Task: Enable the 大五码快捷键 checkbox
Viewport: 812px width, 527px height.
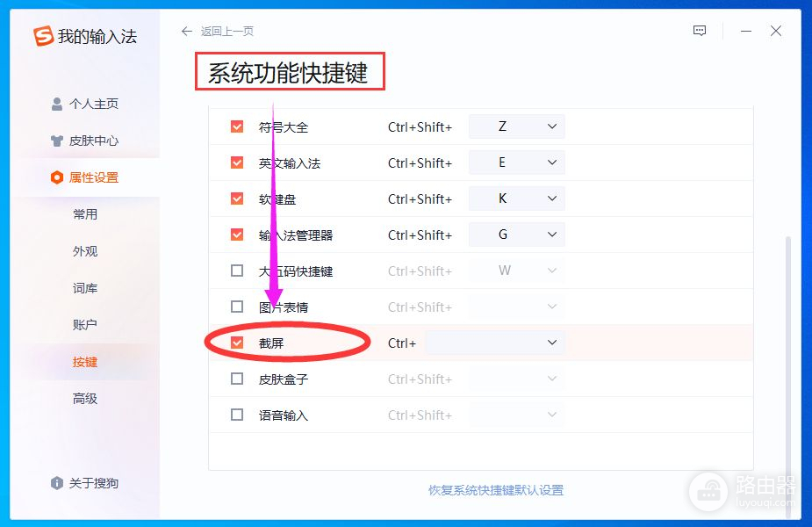Action: 237,271
